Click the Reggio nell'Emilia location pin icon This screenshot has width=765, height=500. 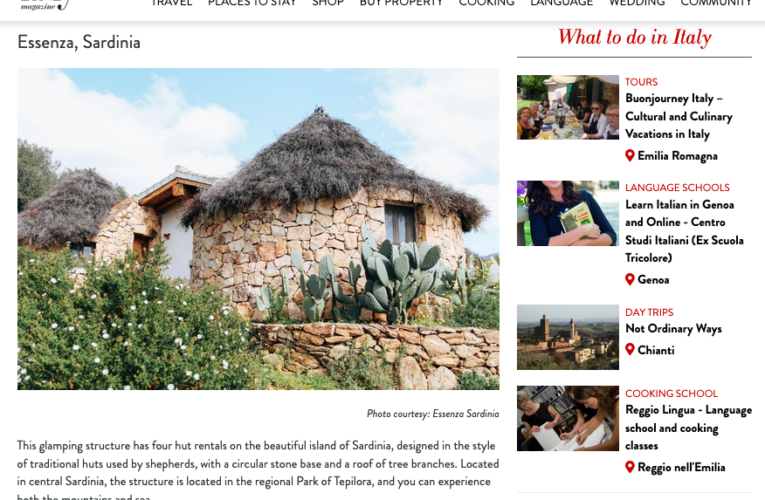point(629,467)
